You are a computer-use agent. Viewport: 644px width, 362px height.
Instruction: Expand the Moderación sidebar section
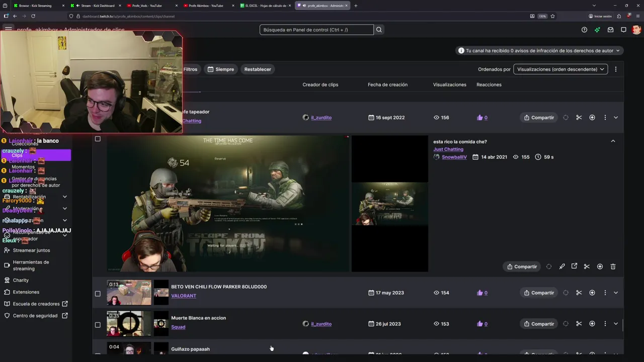64,208
